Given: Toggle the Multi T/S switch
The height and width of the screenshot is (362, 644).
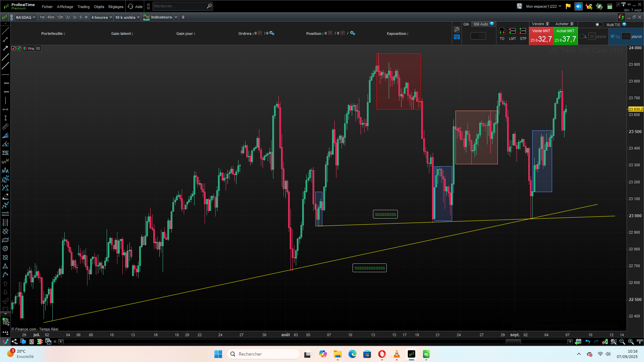Looking at the screenshot, I should [599, 24].
